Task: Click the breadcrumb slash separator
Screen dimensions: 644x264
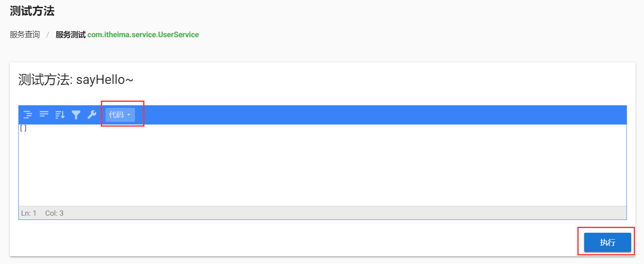Action: point(48,35)
